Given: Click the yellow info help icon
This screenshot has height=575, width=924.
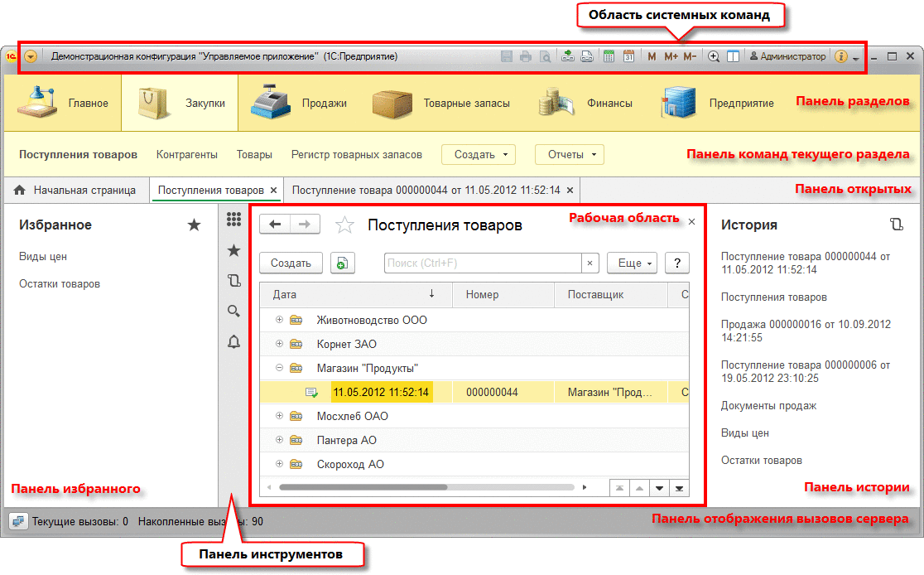Looking at the screenshot, I should tap(841, 56).
